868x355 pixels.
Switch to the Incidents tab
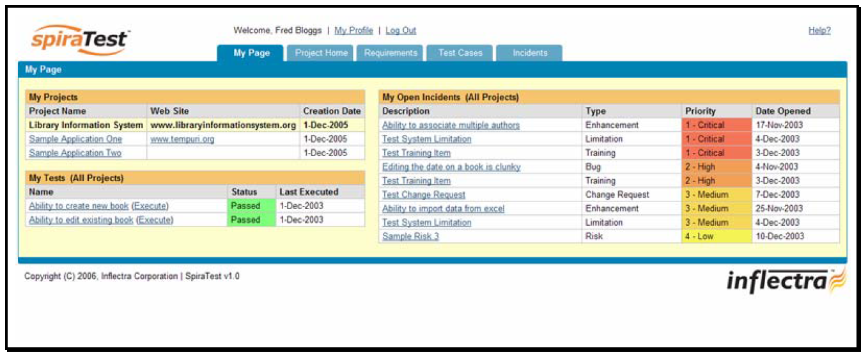click(530, 53)
